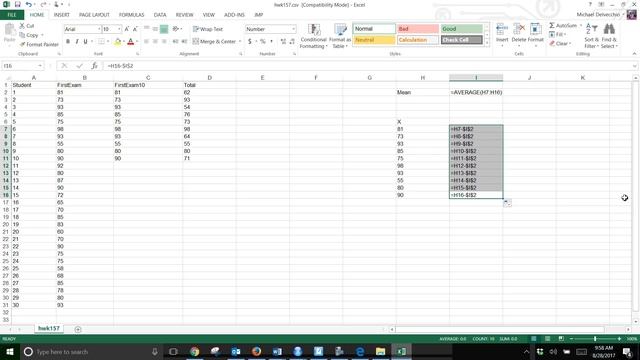Open Sort & Filter
Viewport: 640px width, 360px height.
pyautogui.click(x=591, y=36)
